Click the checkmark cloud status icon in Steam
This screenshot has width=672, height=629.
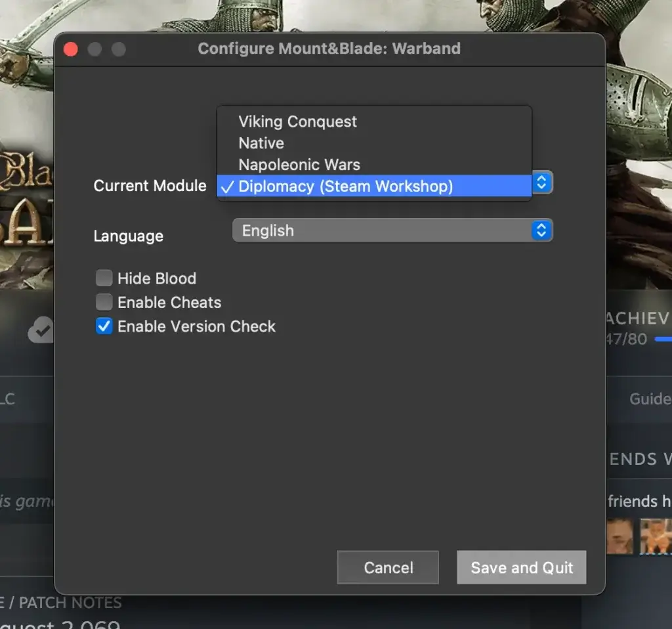coord(41,330)
